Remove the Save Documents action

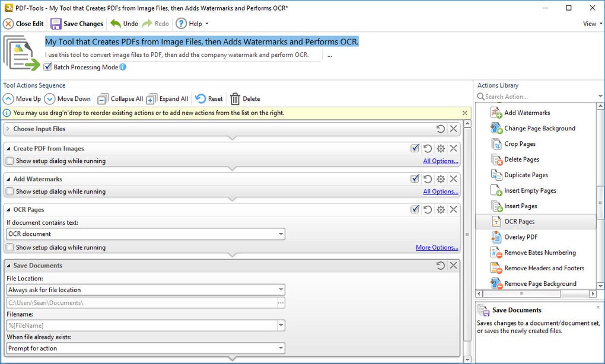pyautogui.click(x=453, y=265)
